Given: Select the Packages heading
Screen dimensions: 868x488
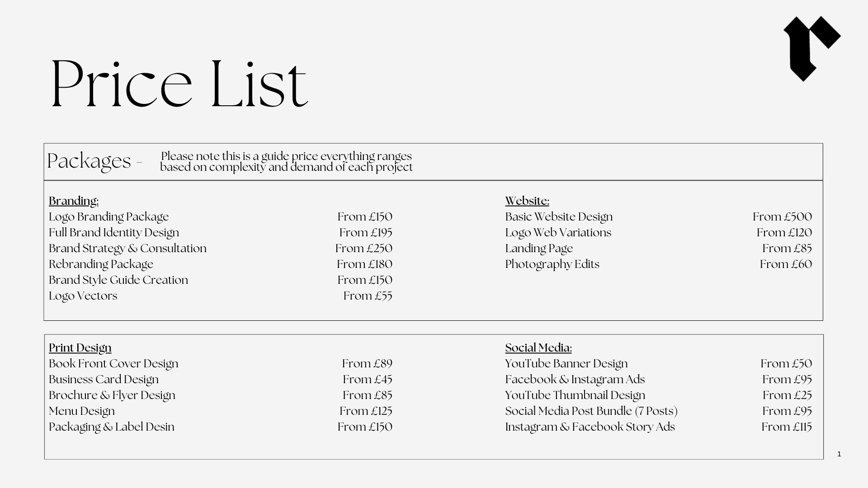Looking at the screenshot, I should click(89, 161).
